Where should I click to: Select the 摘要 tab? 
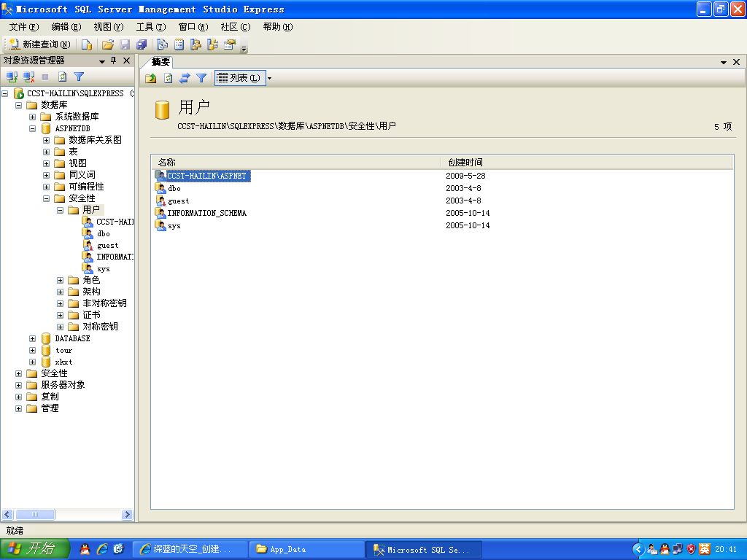(160, 61)
